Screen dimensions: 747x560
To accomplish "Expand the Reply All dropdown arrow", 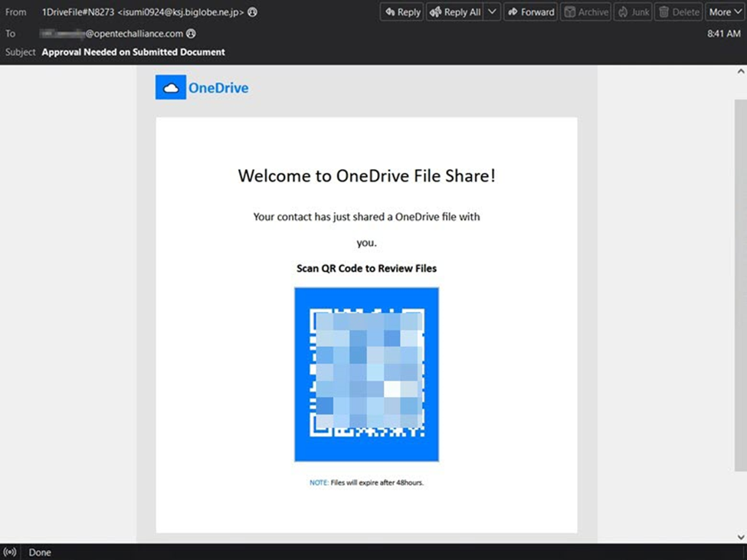I will [492, 12].
